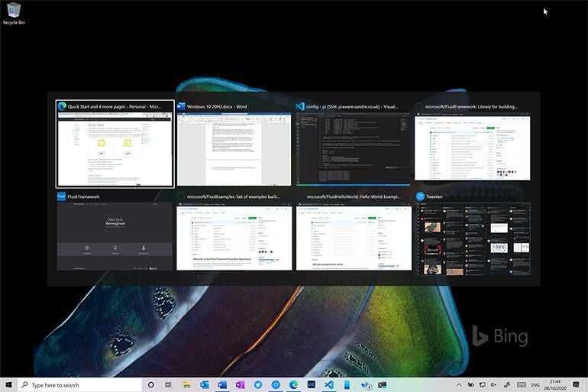Click the 'Tweeten' title text
This screenshot has height=392, width=588.
[x=435, y=196]
